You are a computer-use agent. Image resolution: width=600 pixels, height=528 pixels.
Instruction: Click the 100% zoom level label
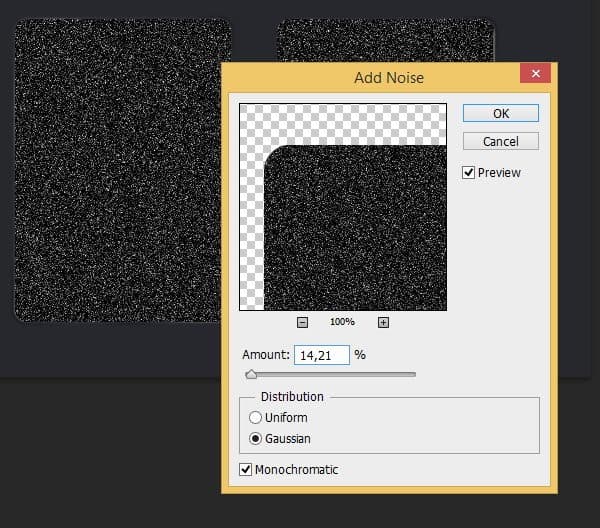342,322
